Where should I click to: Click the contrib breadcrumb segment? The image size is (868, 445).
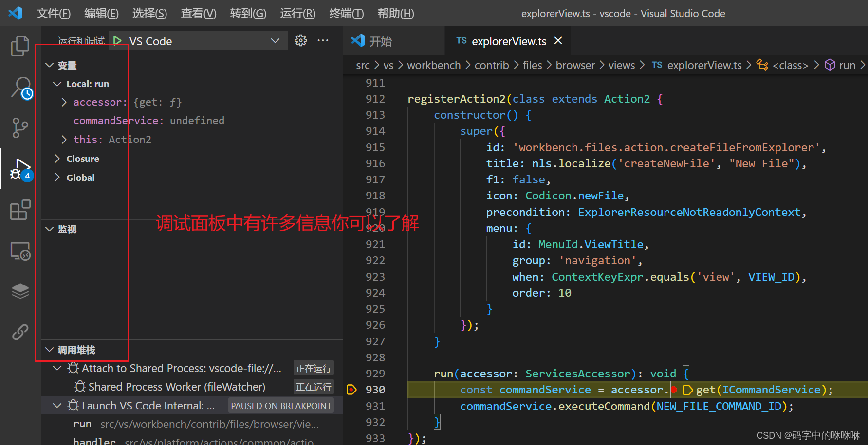pos(492,65)
